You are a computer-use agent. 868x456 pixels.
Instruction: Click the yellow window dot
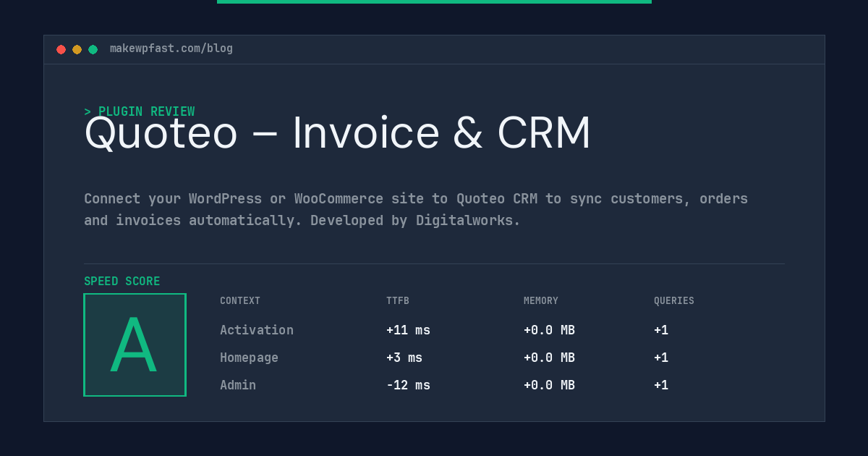(x=77, y=49)
